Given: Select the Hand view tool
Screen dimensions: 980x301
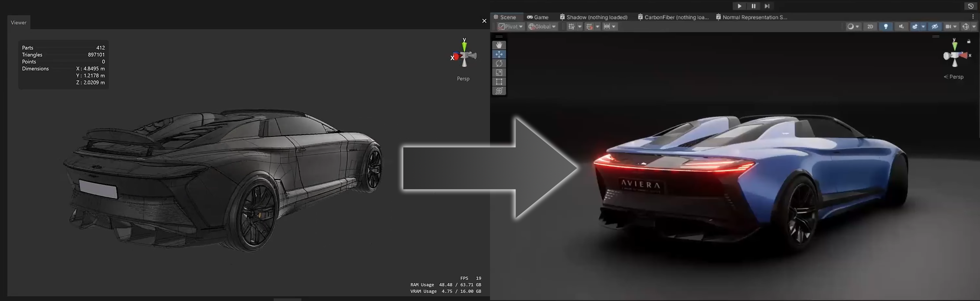Looking at the screenshot, I should click(499, 45).
